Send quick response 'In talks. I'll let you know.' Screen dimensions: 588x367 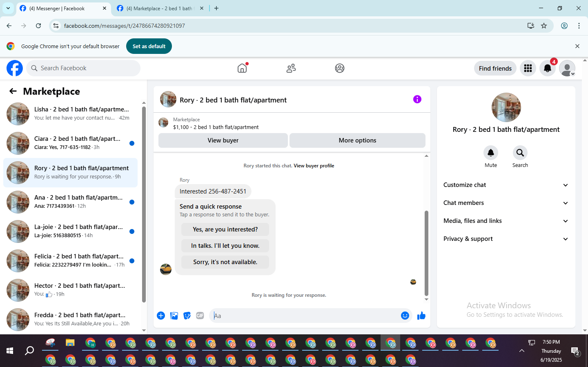(225, 246)
